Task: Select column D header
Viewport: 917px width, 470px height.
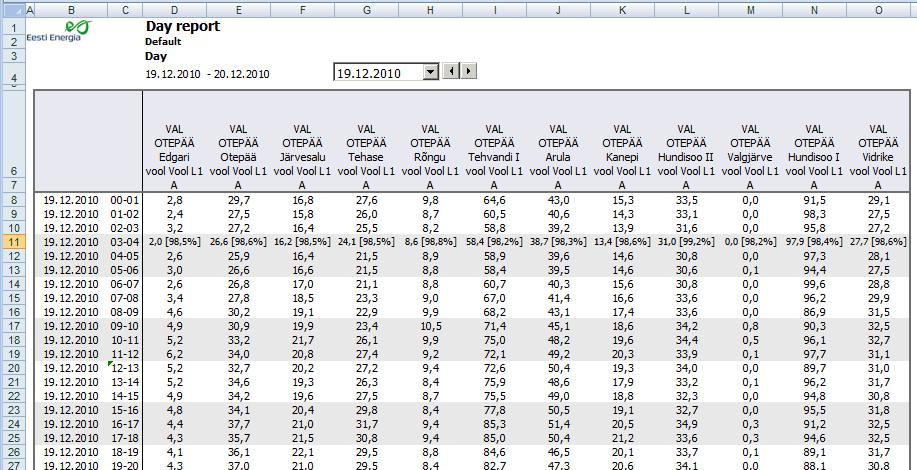Action: point(174,11)
